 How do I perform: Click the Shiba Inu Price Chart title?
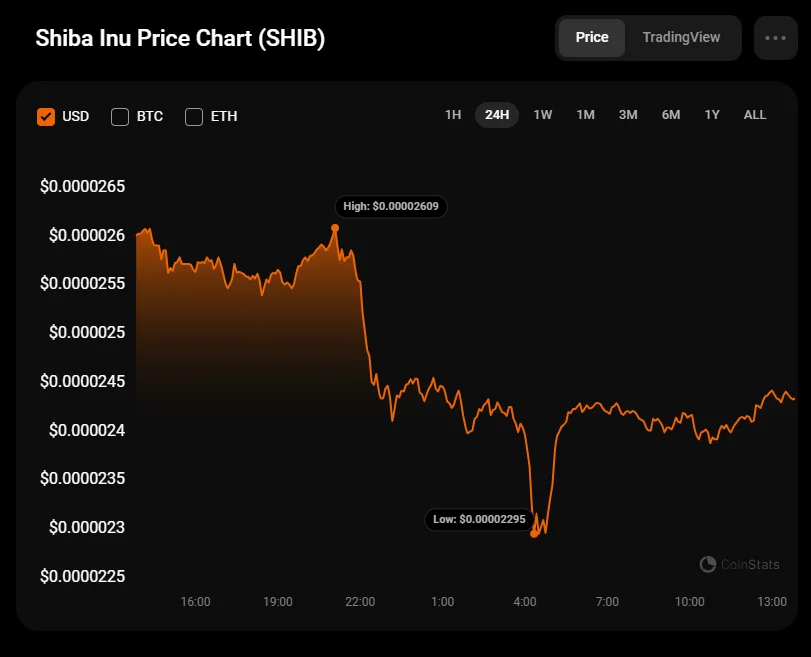click(x=180, y=38)
